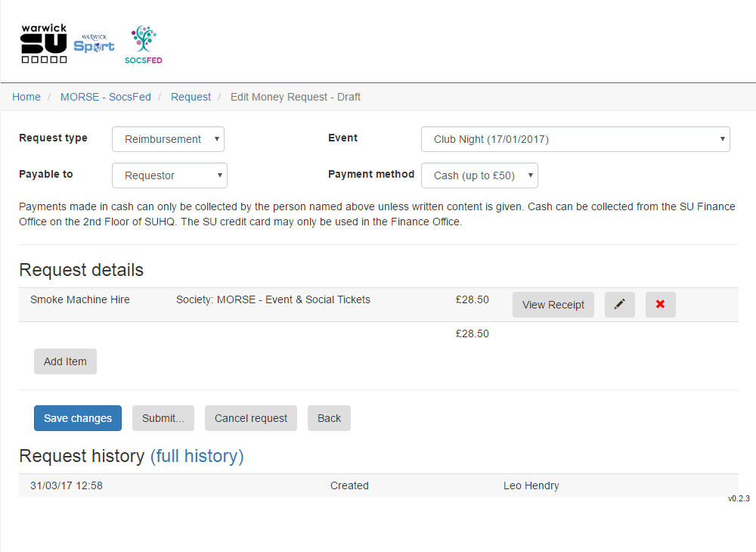This screenshot has height=552, width=756.
Task: Click the Request history heading text
Action: 82,456
